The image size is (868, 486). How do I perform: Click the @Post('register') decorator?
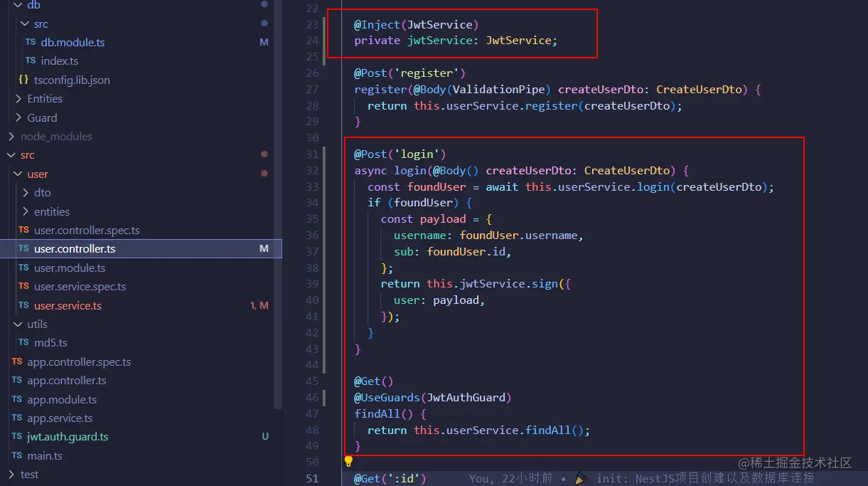(x=410, y=73)
